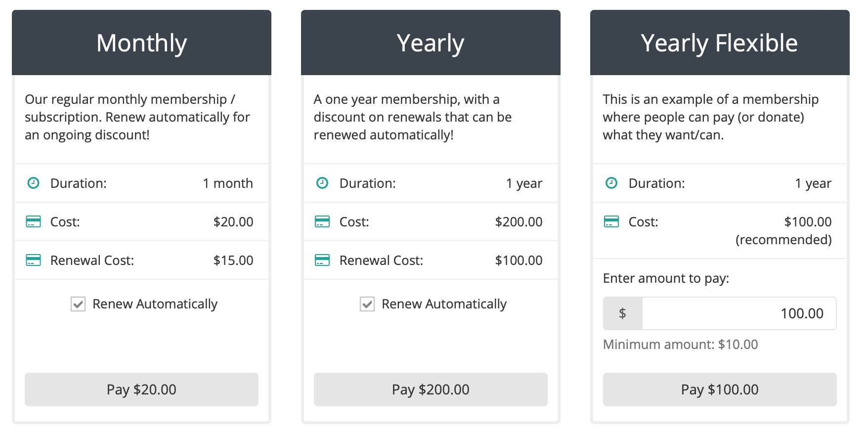
Task: Uncheck Renew Automatically on the Monthly plan
Action: (x=78, y=304)
